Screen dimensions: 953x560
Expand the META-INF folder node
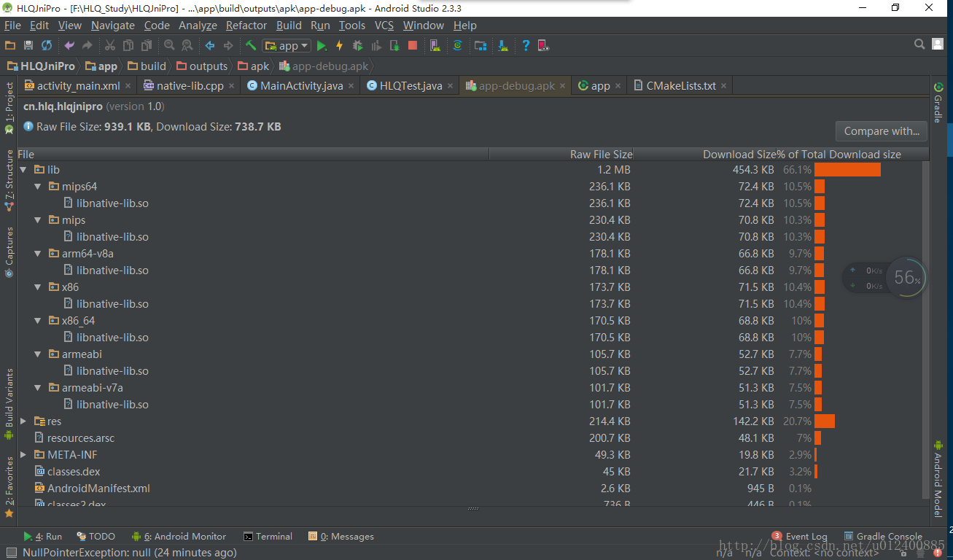coord(23,454)
